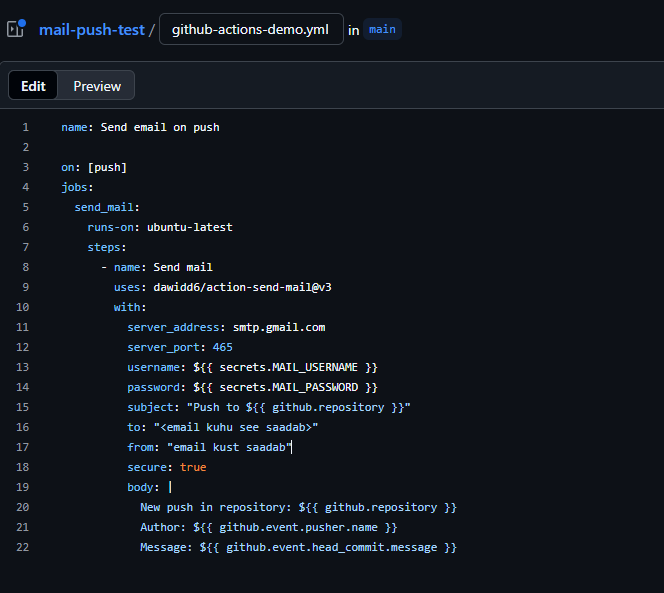Click the secrets.MAIL_USERNAME line
This screenshot has width=664, height=593.
click(x=252, y=367)
